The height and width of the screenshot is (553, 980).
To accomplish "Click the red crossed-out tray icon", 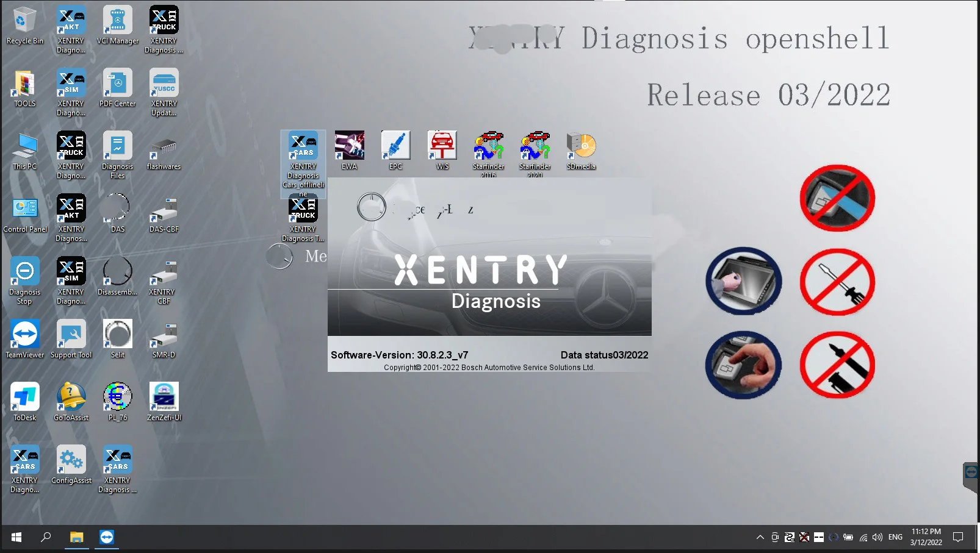I will click(804, 537).
